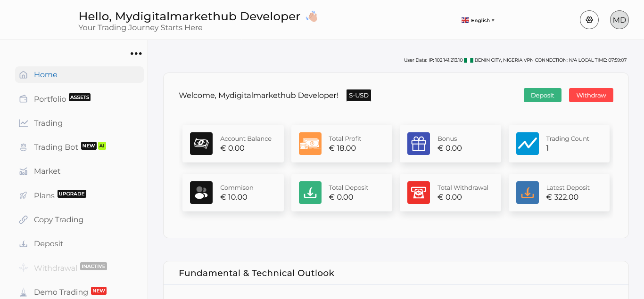
Task: Go to Trading Bot menu item
Action: [56, 147]
